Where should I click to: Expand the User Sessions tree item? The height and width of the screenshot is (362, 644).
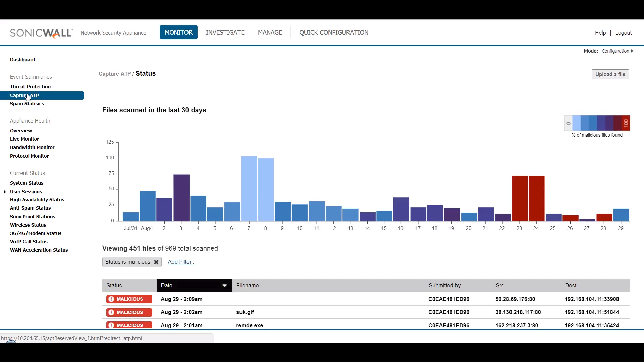point(5,192)
